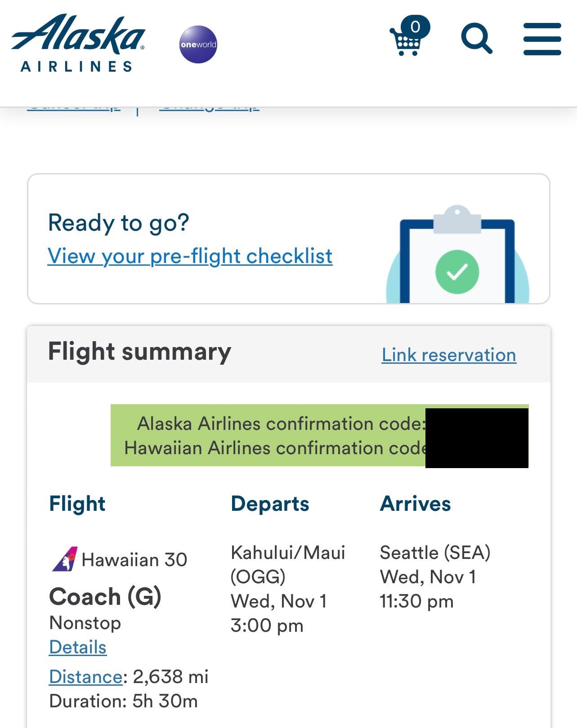Click the partially hidden Change trip link
577x728 pixels.
[209, 108]
